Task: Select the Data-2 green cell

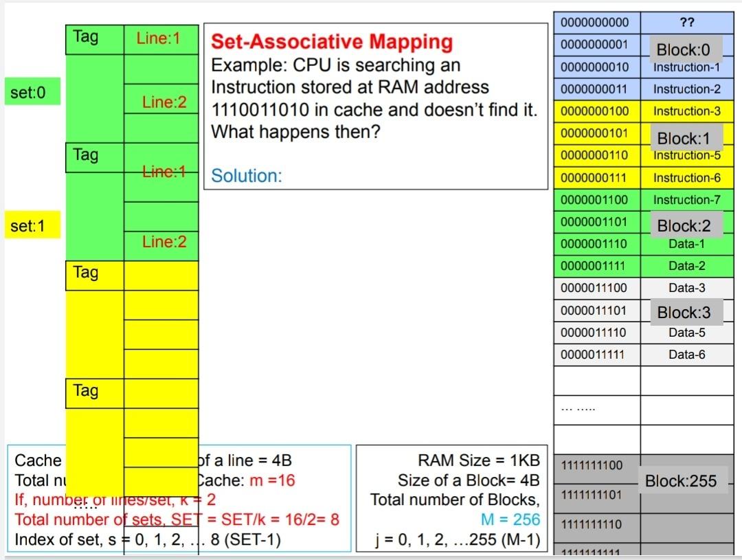Action: [687, 265]
